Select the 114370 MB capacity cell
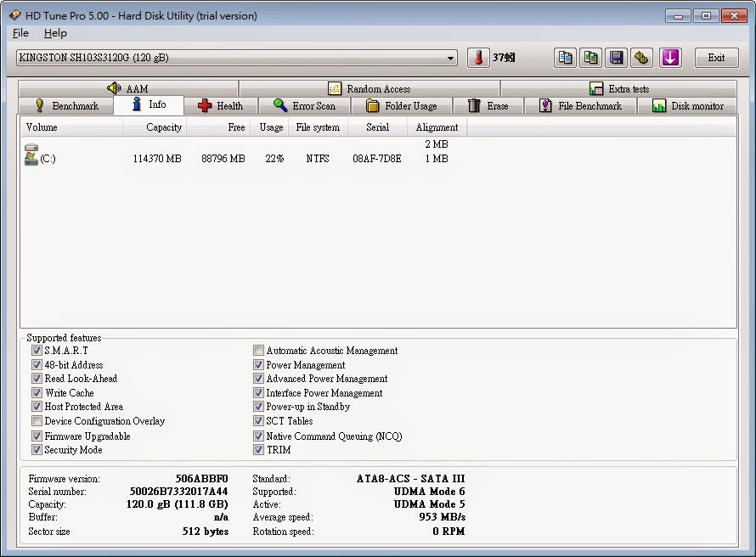This screenshot has height=557, width=756. (157, 159)
